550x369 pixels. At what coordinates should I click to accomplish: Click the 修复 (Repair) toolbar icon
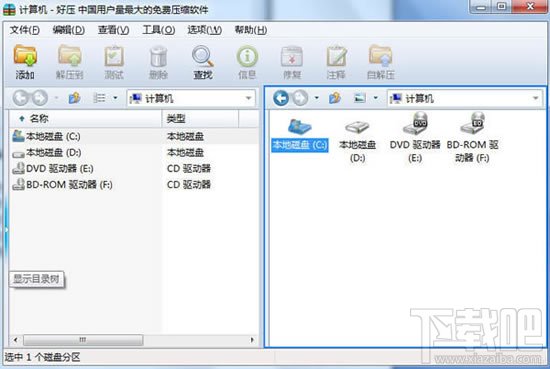(291, 62)
